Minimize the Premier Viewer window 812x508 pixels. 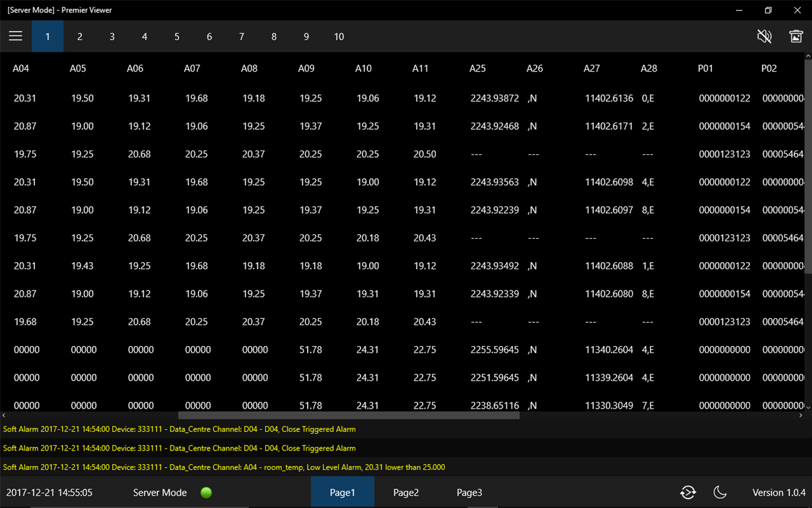739,10
